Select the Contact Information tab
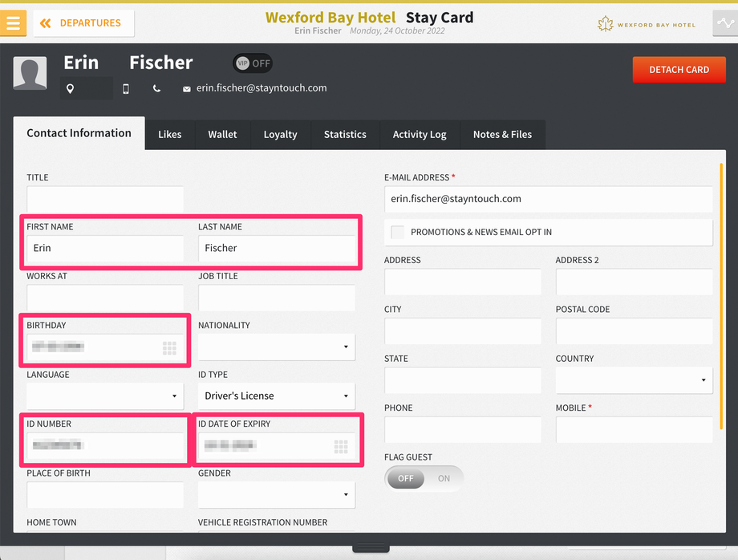 coord(79,133)
